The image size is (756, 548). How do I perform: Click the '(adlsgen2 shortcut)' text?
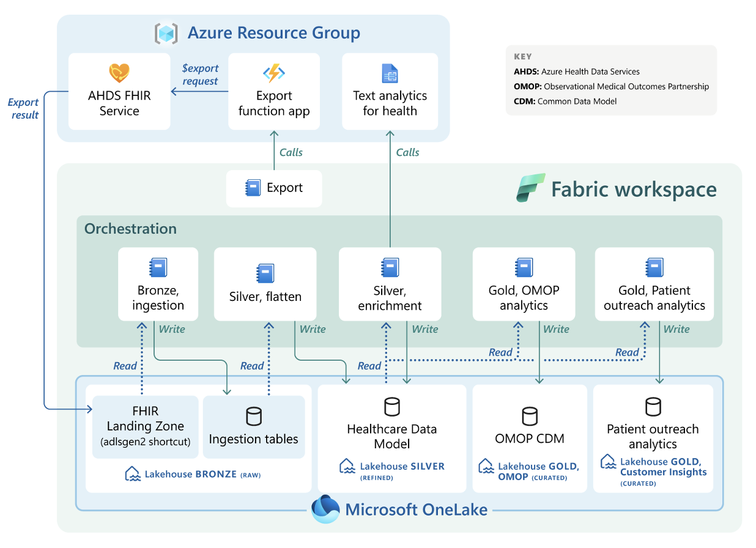pos(145,442)
